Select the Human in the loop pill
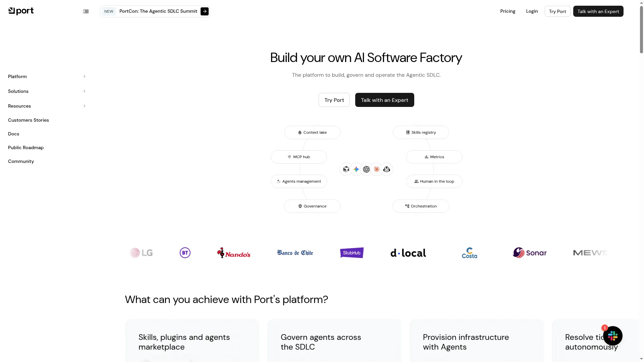The width and height of the screenshot is (644, 362). 434,181
